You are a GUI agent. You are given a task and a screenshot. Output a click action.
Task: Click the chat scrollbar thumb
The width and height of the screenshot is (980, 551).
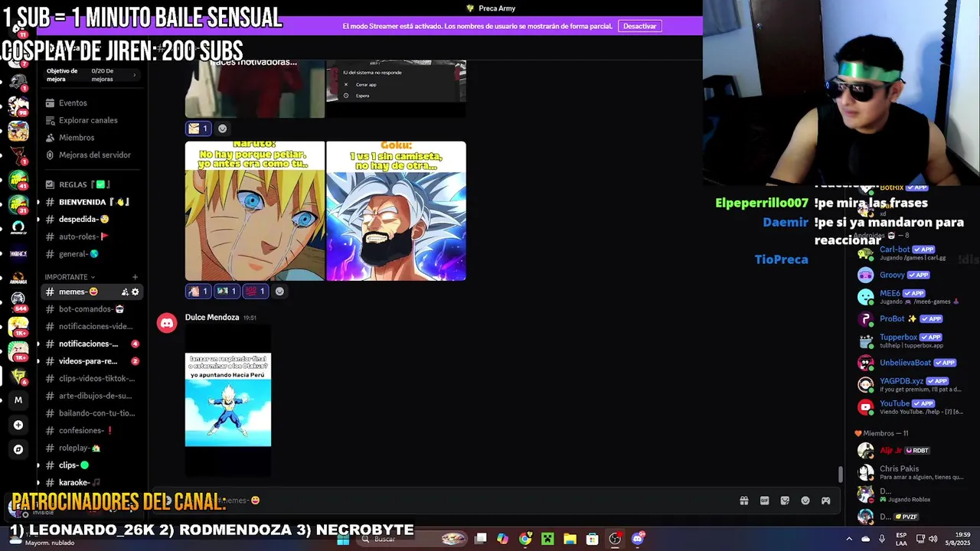(x=841, y=474)
